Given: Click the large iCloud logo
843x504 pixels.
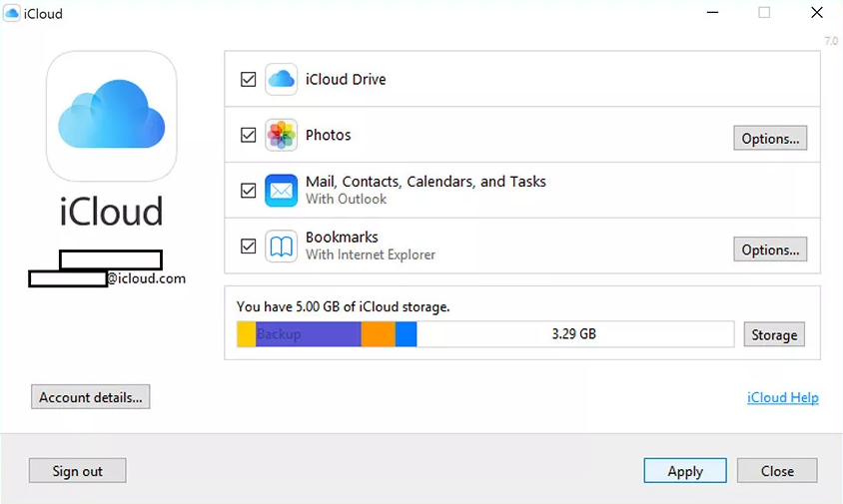Looking at the screenshot, I should pos(111,116).
